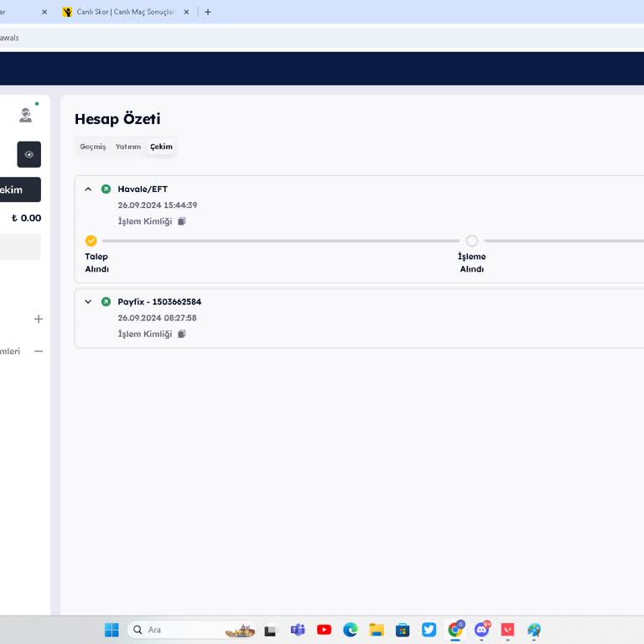
Task: Click the Payfix - 1503662584 title
Action: [x=159, y=302]
